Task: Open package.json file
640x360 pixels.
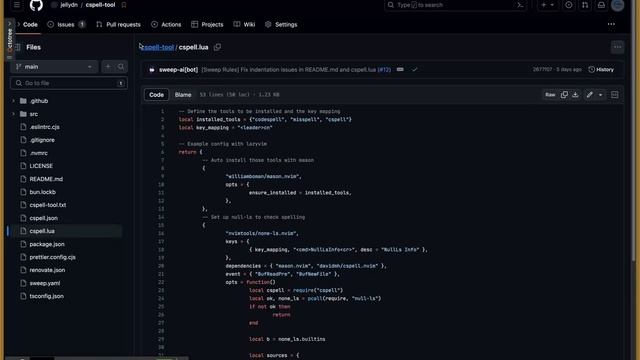Action: pos(47,244)
